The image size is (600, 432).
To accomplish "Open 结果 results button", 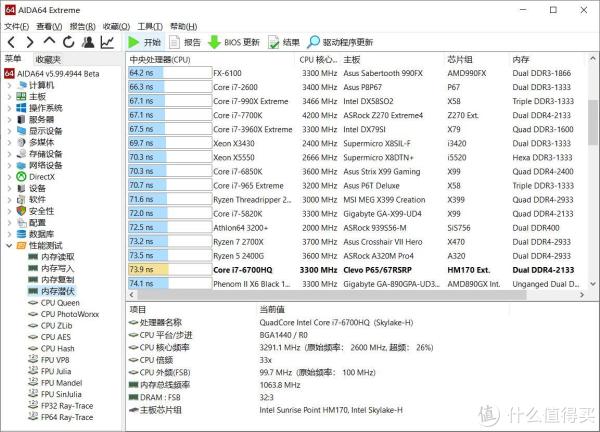I will point(284,42).
